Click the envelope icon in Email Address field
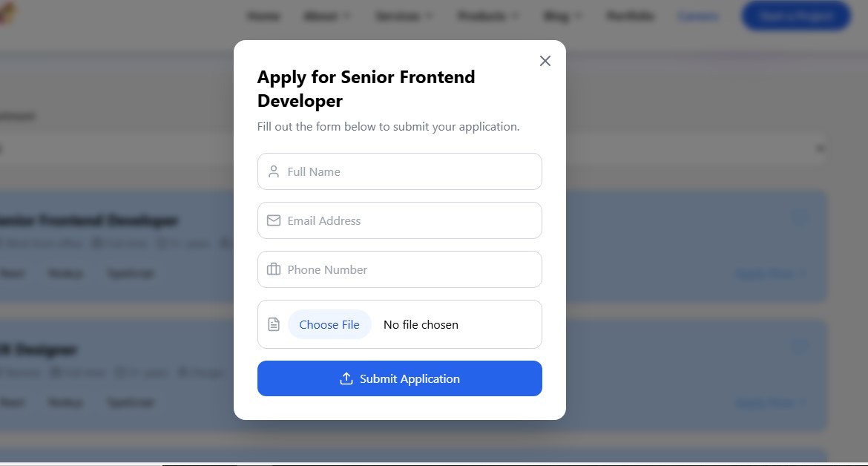This screenshot has width=868, height=466. pos(274,220)
